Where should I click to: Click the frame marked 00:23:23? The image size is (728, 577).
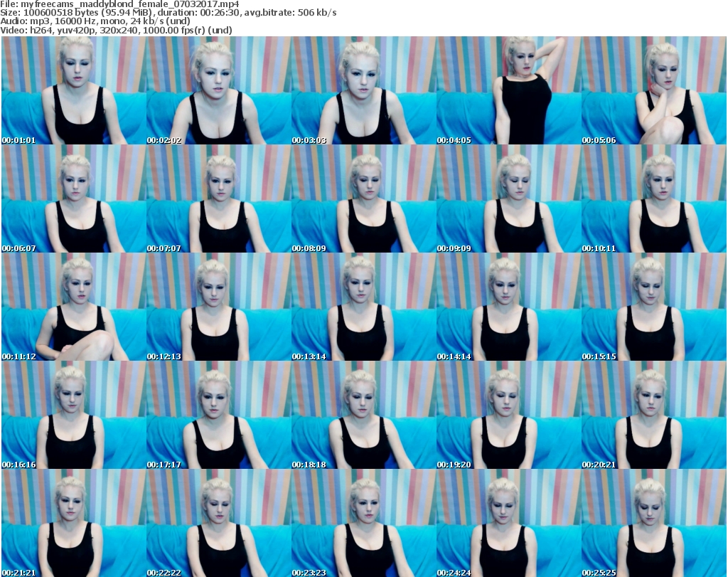363,523
